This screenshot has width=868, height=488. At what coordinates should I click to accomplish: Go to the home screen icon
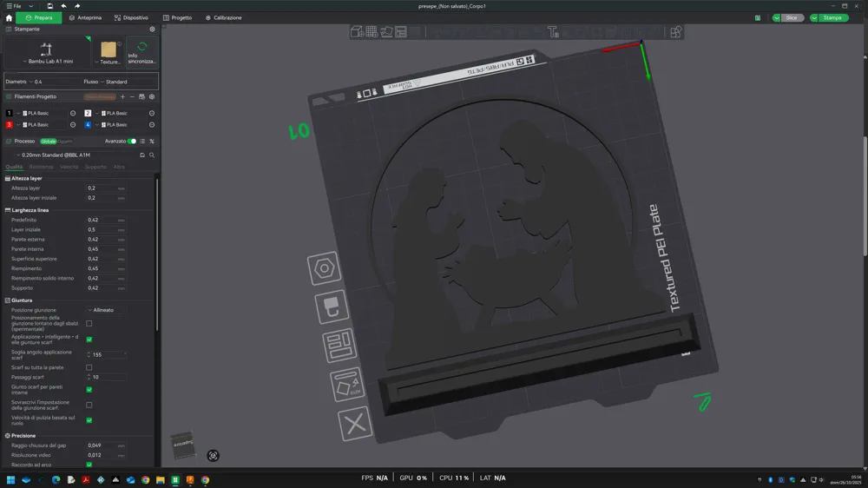[x=9, y=17]
